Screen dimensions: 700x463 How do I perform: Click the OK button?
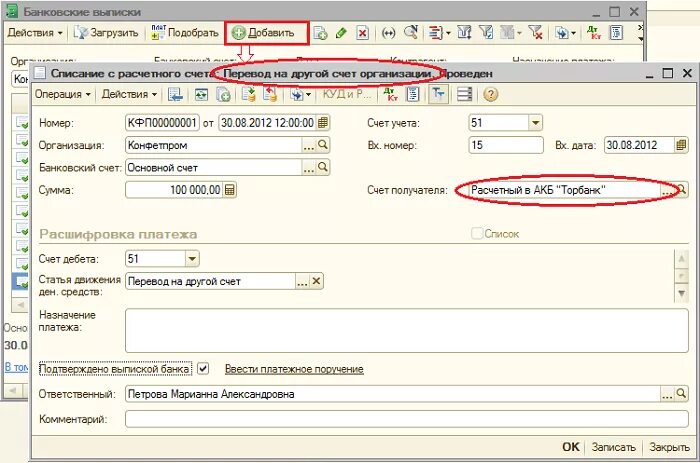point(571,447)
